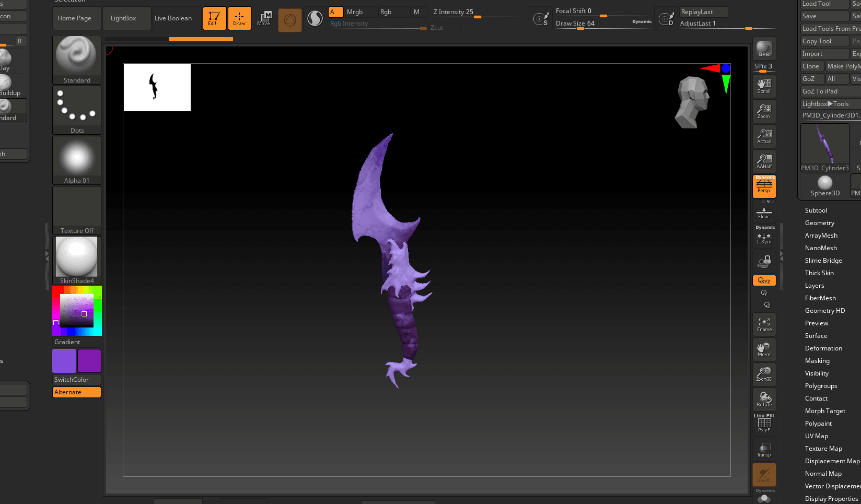Expand the Geometry subpalette
861x504 pixels.
(x=819, y=223)
